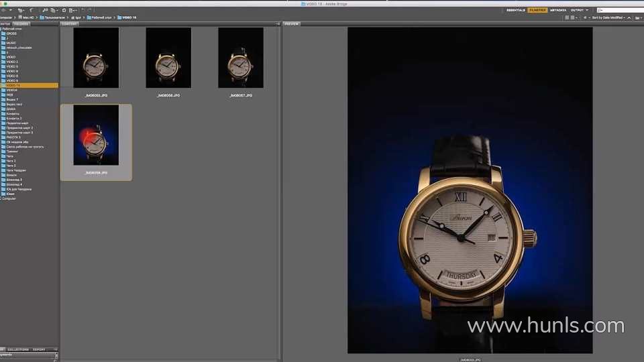Select the GROSS folder

11,34
